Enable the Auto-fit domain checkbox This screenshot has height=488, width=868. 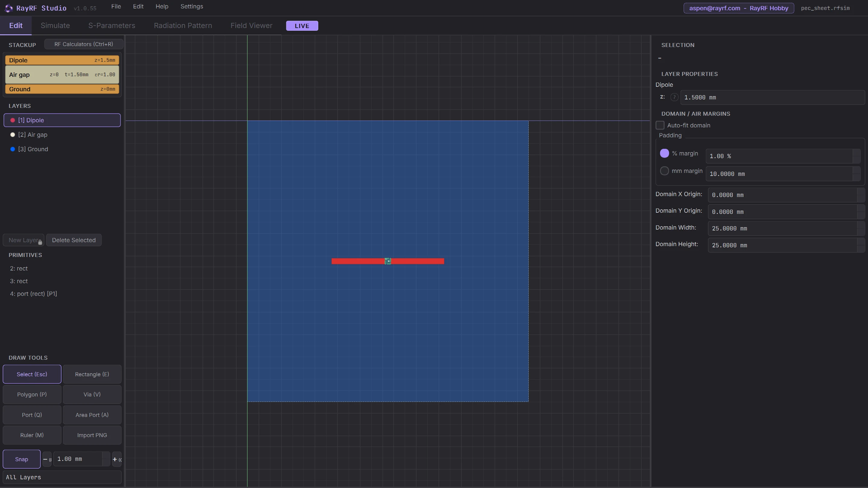coord(660,125)
